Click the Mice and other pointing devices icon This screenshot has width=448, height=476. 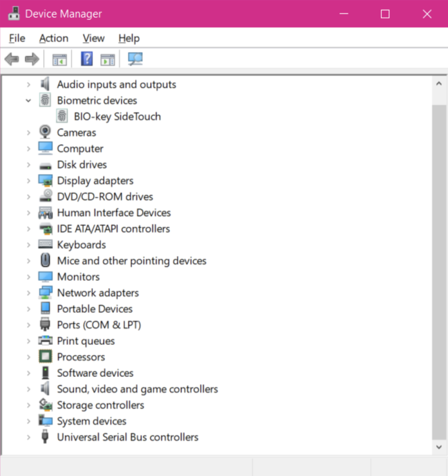45,260
